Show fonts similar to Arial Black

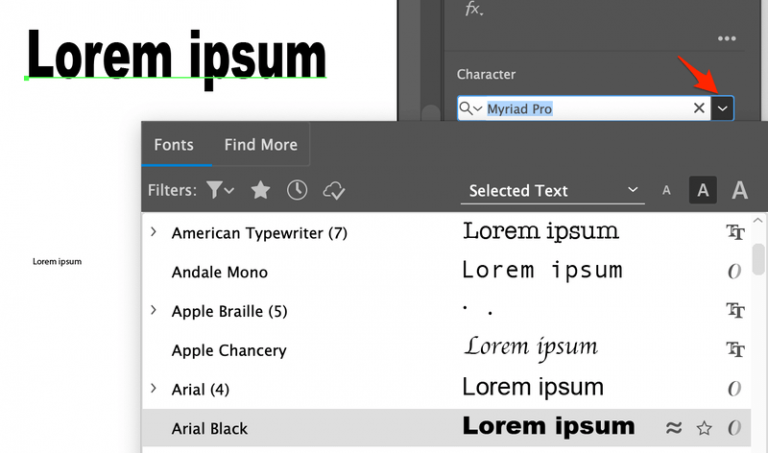coord(674,428)
